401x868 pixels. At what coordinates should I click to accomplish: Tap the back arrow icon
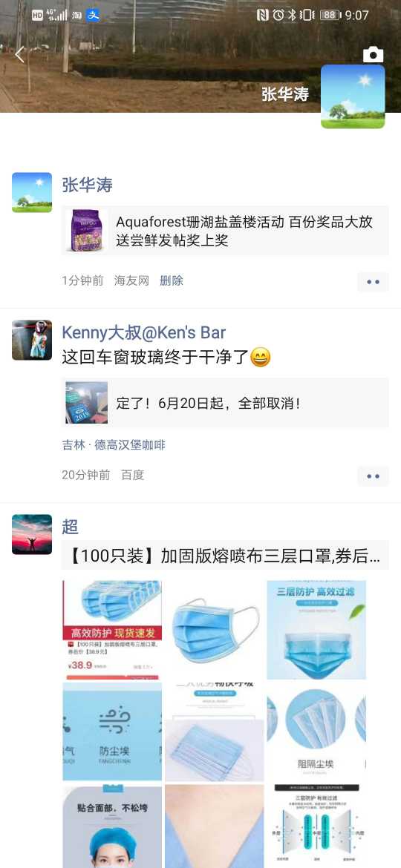[20, 54]
